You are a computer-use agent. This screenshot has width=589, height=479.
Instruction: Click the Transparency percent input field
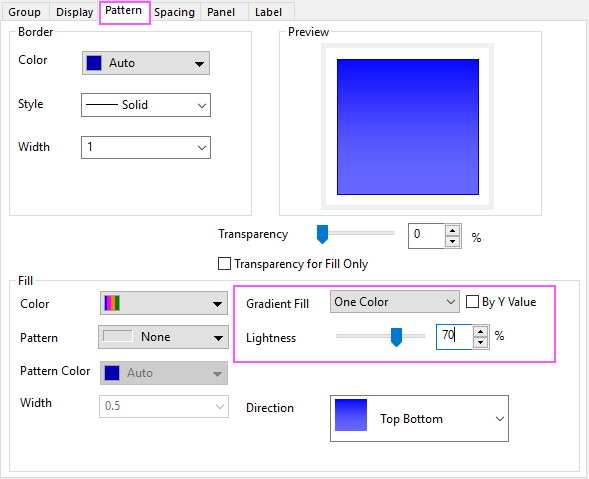(x=427, y=236)
